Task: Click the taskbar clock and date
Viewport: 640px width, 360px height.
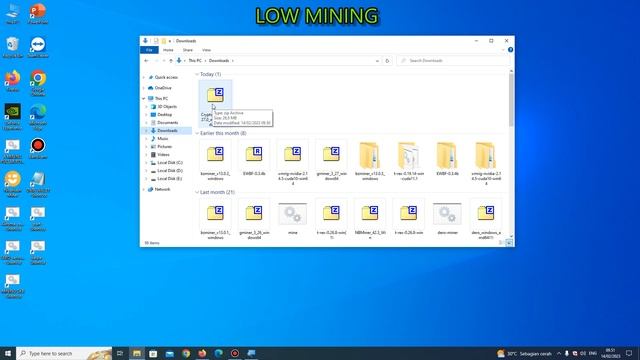Action: coord(610,353)
